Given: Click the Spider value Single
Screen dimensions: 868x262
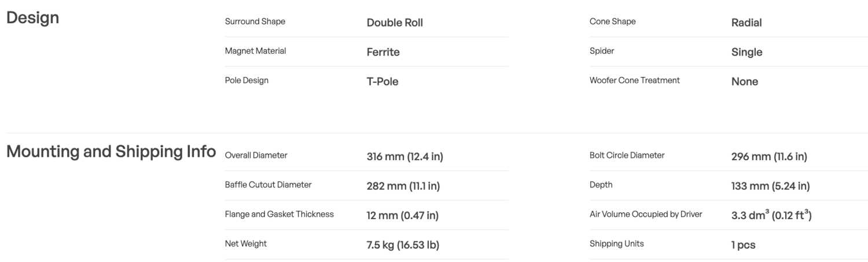Looking at the screenshot, I should pos(747,52).
